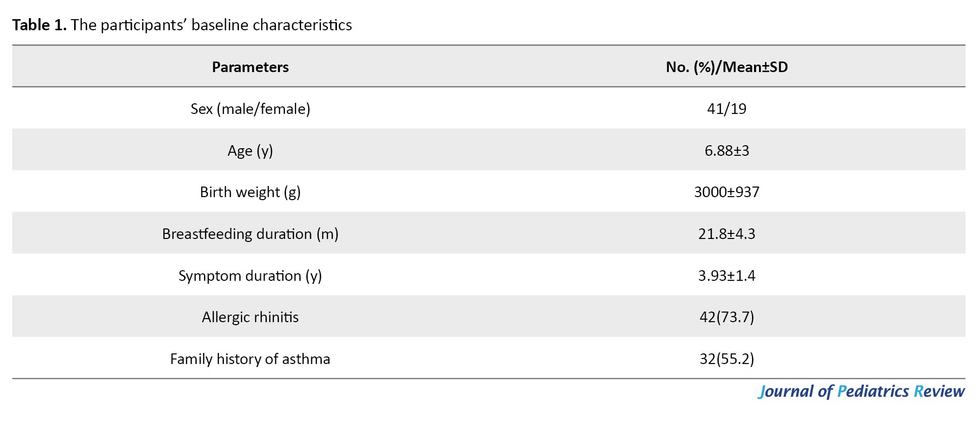Click the word "Review" in the footer logo
This screenshot has height=424, width=980.
click(x=939, y=392)
